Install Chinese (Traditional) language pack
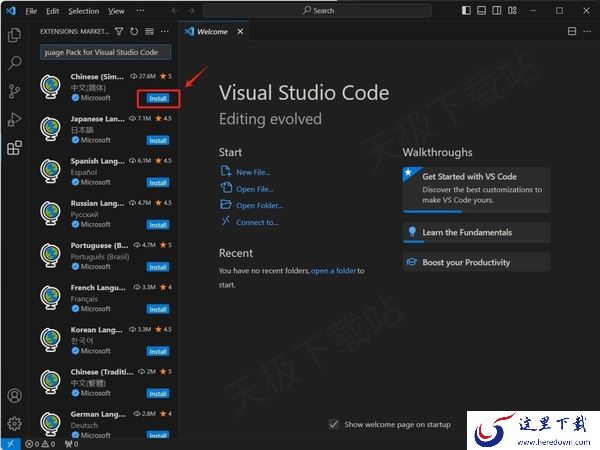 pos(158,394)
